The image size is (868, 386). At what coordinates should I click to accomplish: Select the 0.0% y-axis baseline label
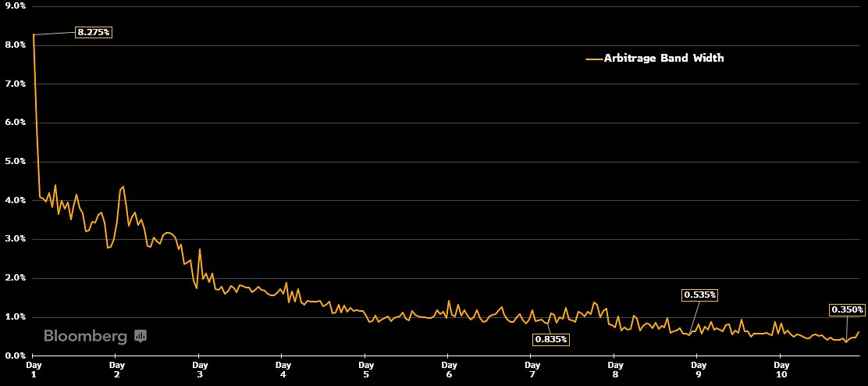tap(16, 356)
